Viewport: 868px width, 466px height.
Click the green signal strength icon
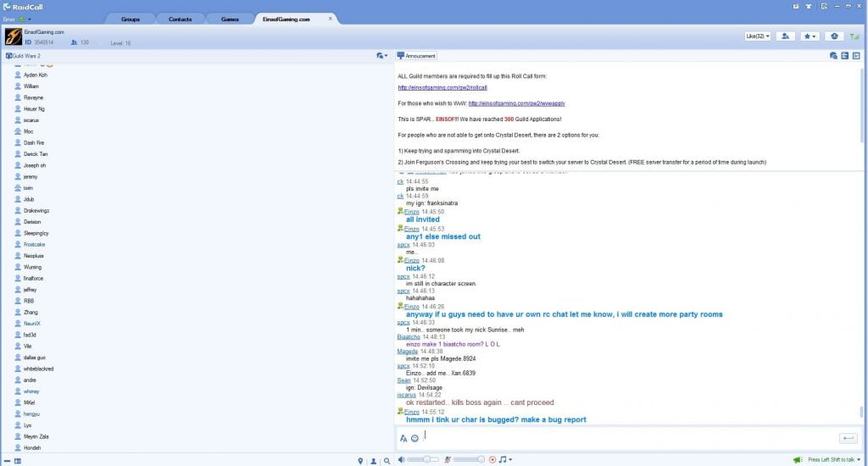(x=854, y=36)
